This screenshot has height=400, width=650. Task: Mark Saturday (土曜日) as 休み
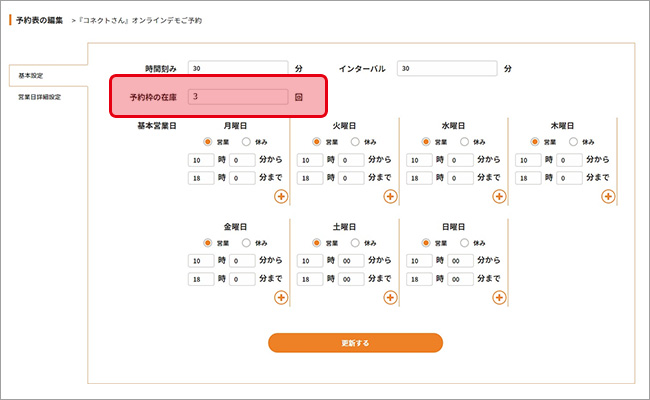[355, 242]
